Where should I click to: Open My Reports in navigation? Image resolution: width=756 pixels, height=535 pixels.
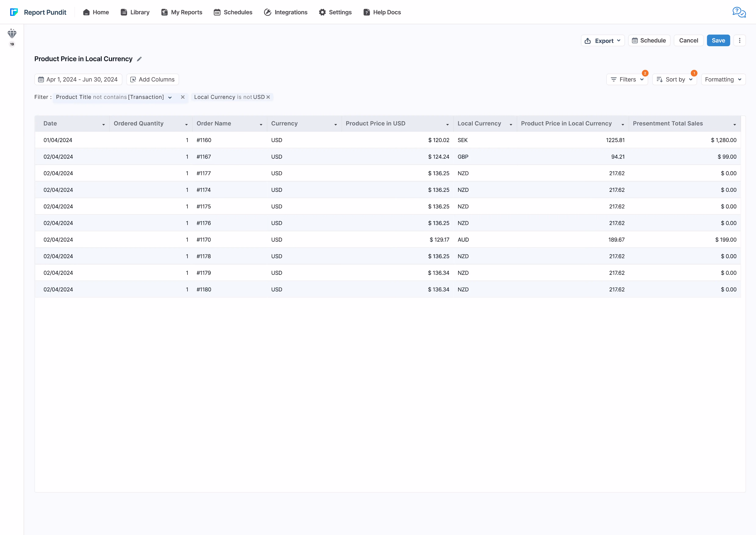tap(182, 12)
